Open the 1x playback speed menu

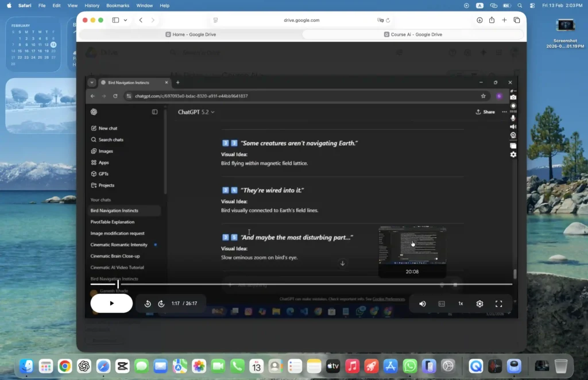461,304
